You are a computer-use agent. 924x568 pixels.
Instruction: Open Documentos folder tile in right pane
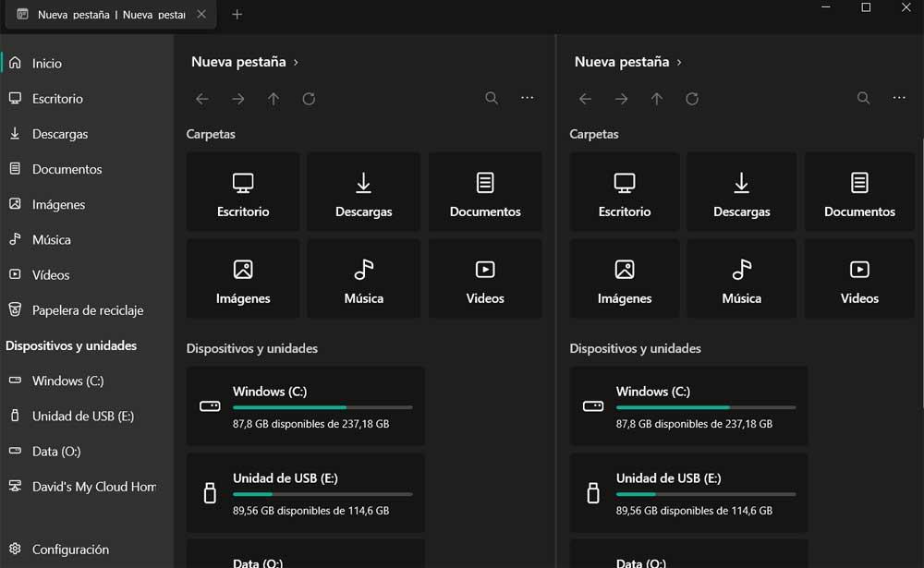pos(859,191)
